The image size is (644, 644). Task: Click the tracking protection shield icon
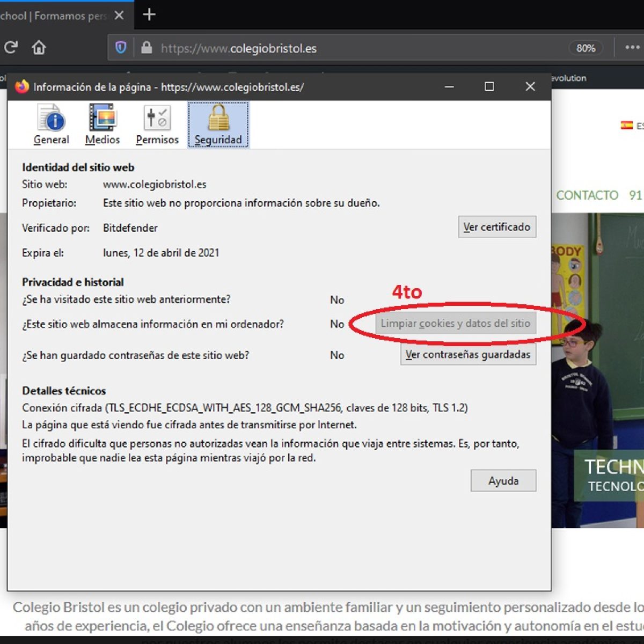click(x=121, y=48)
